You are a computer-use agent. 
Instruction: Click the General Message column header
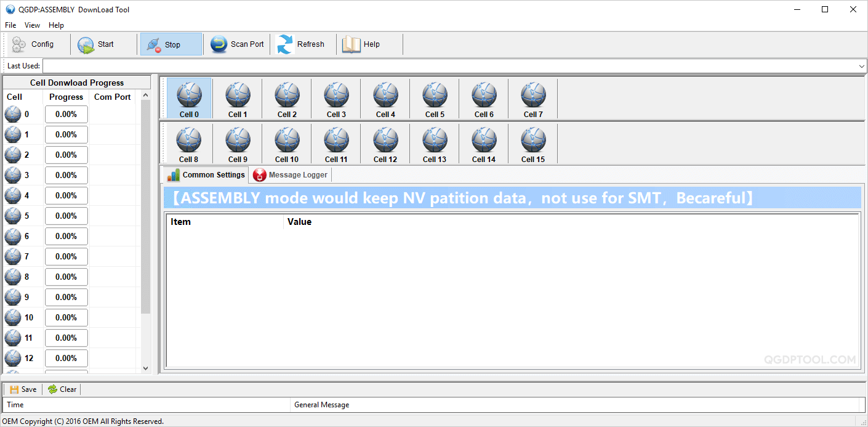point(574,405)
